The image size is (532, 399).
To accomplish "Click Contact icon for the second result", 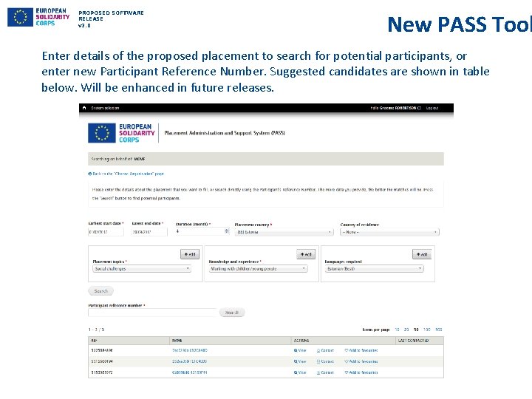I will pos(325,361).
